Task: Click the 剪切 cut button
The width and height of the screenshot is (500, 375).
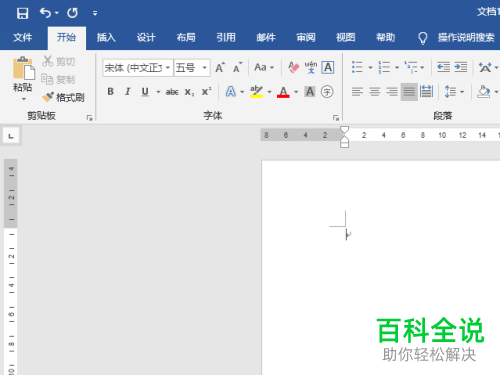Action: 59,61
